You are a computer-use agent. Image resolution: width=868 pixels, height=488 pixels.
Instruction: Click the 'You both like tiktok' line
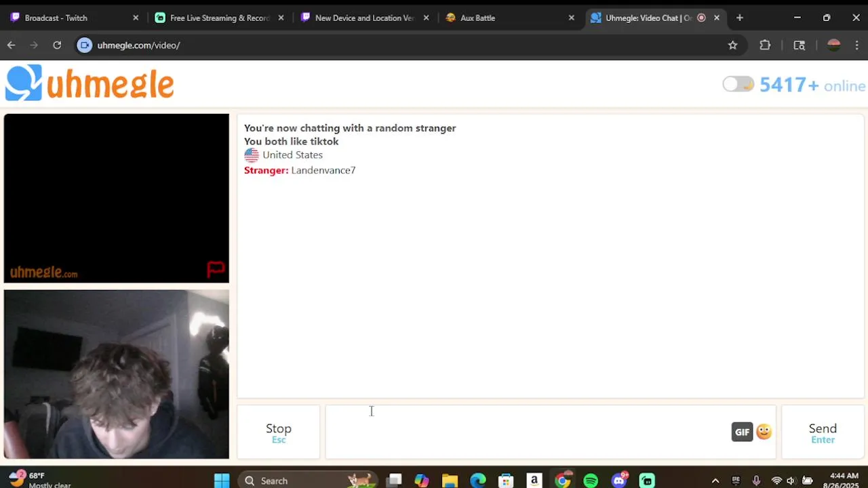[291, 142]
